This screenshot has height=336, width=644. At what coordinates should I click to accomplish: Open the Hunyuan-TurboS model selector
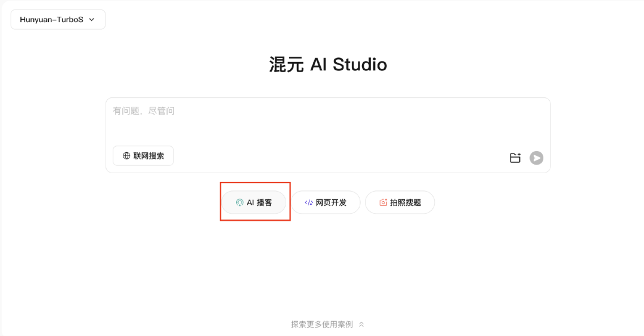(58, 19)
